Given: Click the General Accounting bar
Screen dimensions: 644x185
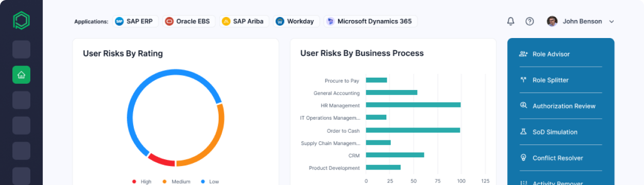Looking at the screenshot, I should (x=391, y=92).
